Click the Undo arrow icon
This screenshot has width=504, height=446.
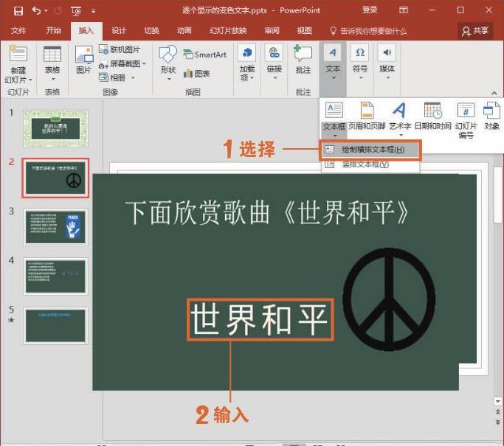(x=36, y=11)
